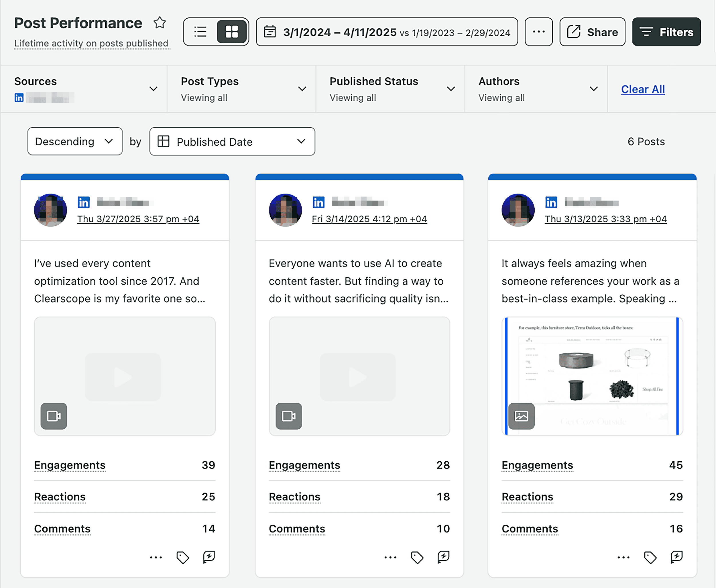The height and width of the screenshot is (588, 716).
Task: Click the Share button
Action: pos(592,32)
